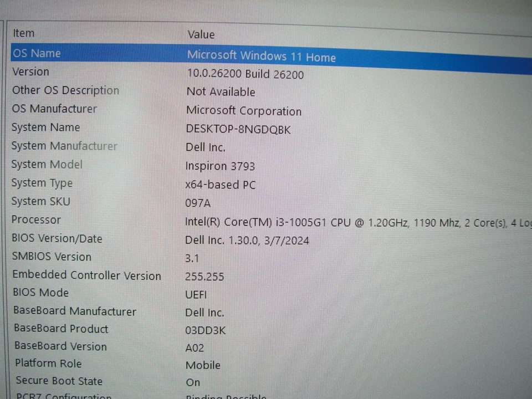Select the Version row label

[x=31, y=71]
